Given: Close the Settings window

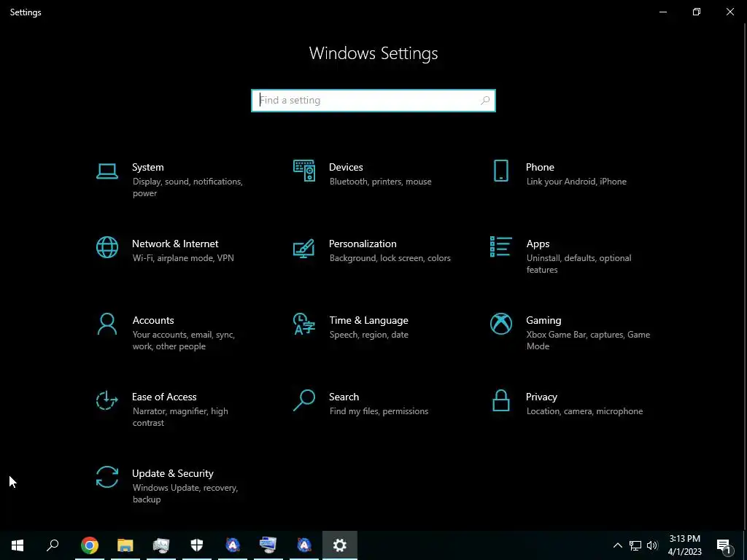Looking at the screenshot, I should pos(729,12).
